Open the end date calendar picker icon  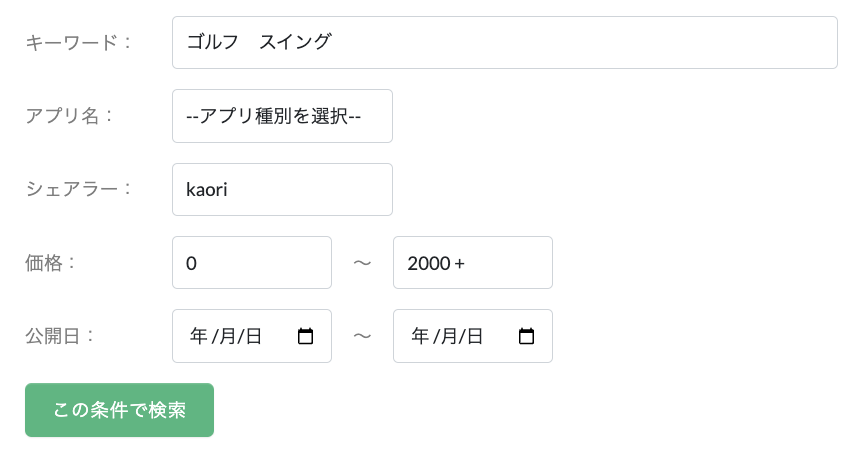click(526, 336)
